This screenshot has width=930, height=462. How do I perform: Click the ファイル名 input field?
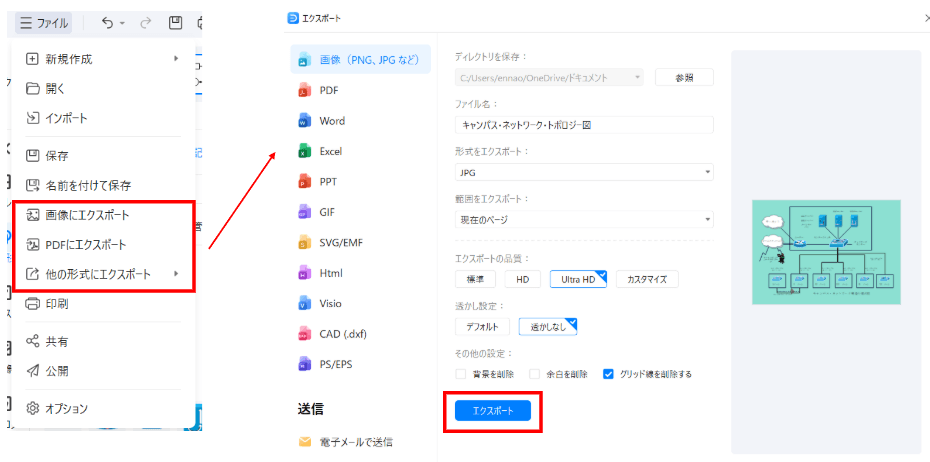pyautogui.click(x=584, y=125)
